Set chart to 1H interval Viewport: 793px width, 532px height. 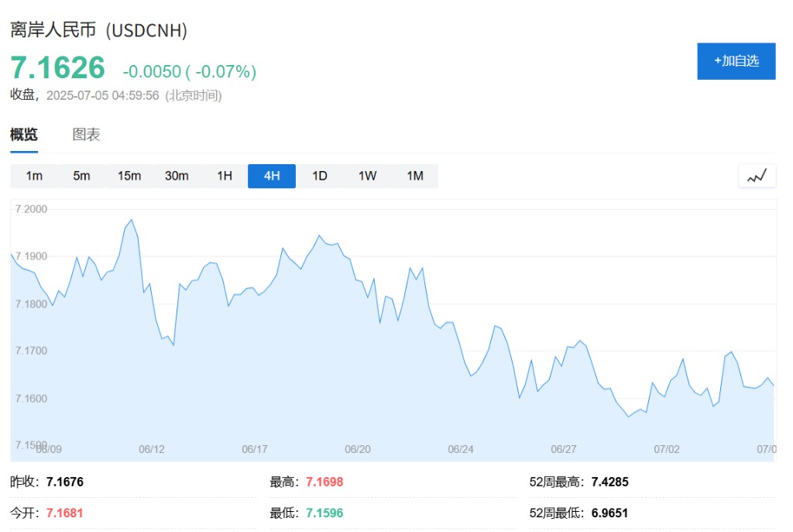(225, 176)
